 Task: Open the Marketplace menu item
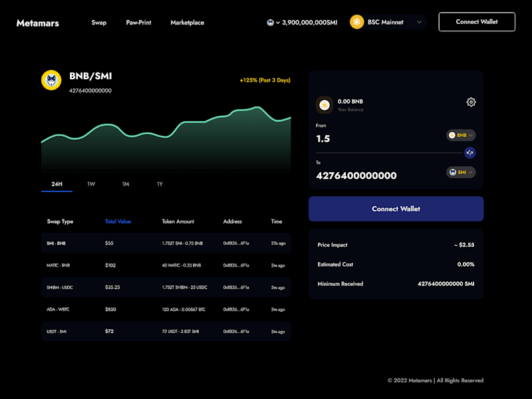188,23
